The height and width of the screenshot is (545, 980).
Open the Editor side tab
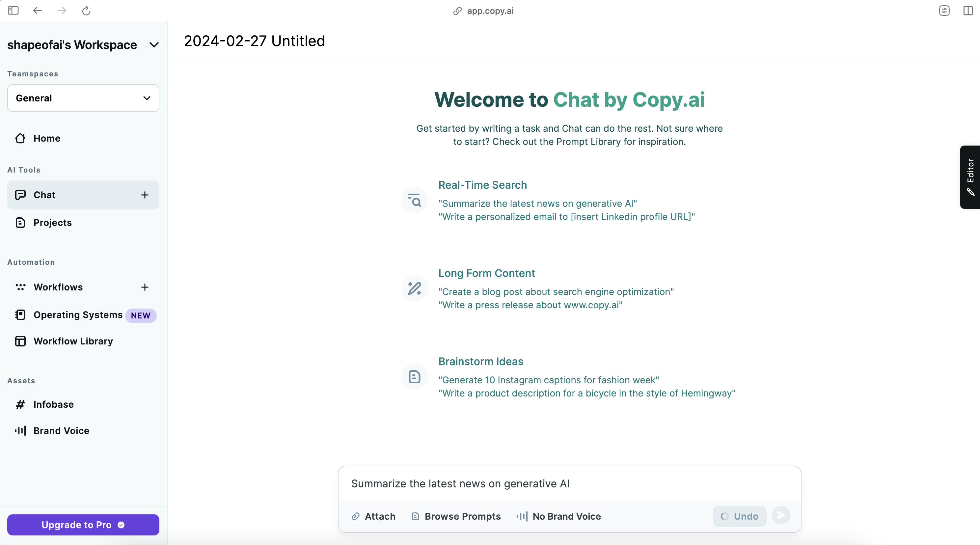970,177
